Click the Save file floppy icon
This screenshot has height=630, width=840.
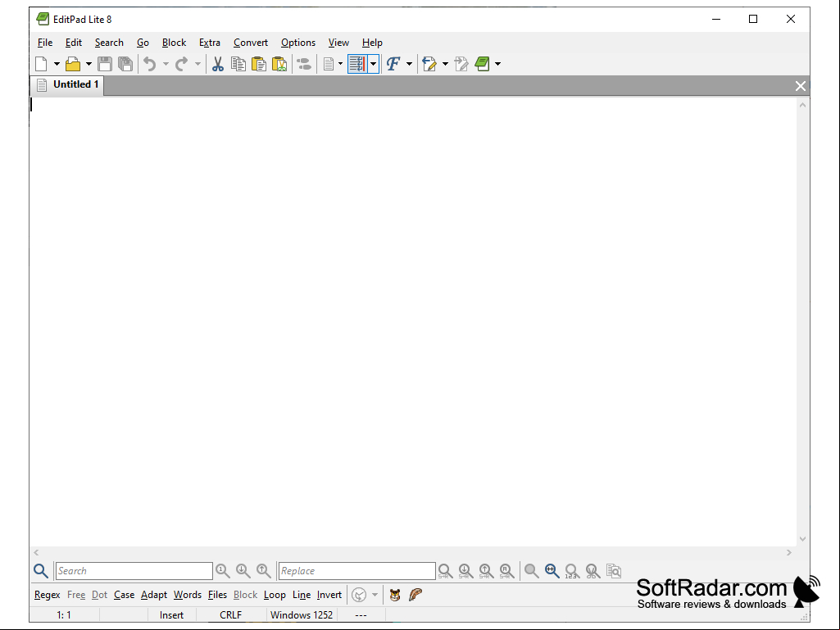(x=105, y=64)
